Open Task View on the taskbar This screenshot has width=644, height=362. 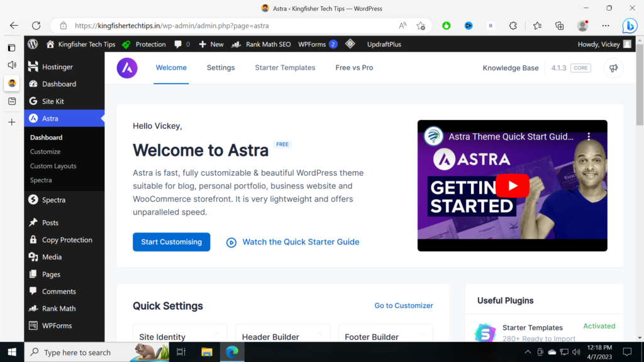181,352
